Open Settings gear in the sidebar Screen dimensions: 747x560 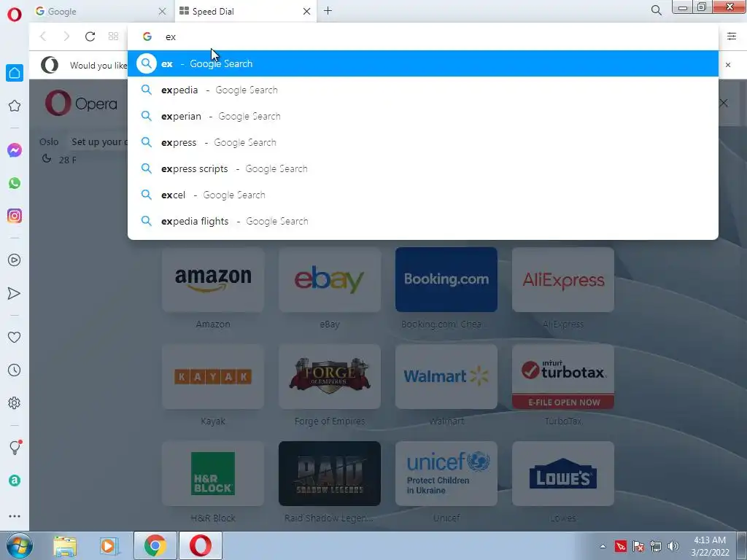(x=15, y=402)
